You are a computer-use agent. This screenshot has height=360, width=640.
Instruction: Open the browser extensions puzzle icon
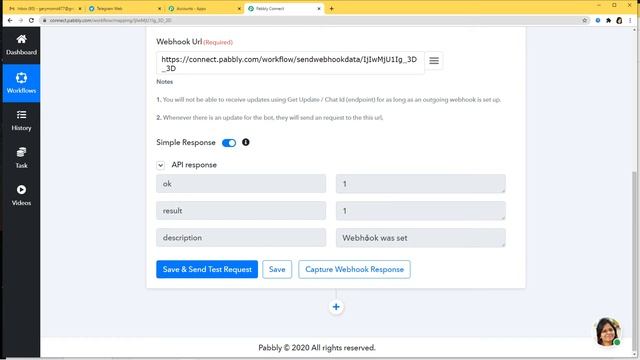pos(609,20)
